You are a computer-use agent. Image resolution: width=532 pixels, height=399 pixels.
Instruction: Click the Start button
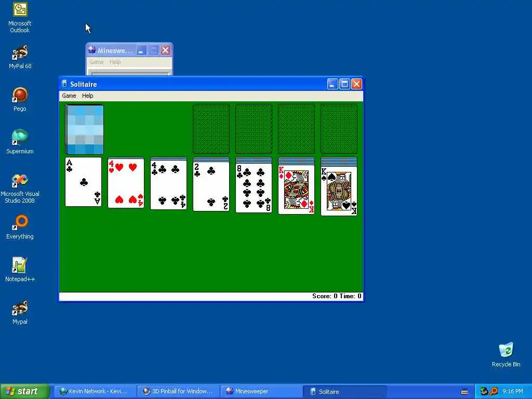(x=24, y=392)
